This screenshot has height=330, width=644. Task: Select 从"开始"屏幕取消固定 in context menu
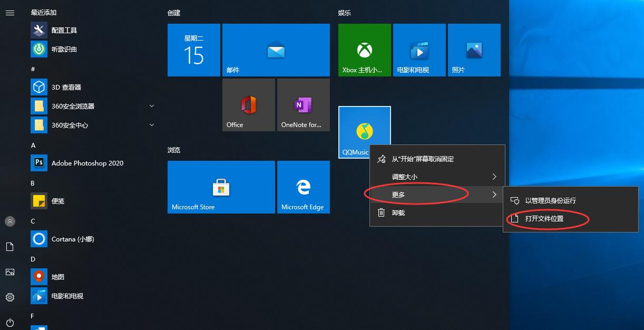[x=437, y=159]
